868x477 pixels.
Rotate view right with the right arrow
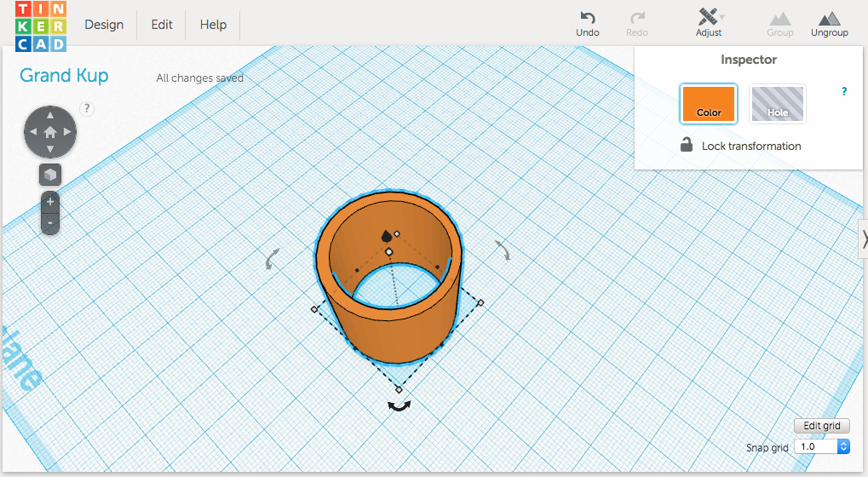(67, 132)
